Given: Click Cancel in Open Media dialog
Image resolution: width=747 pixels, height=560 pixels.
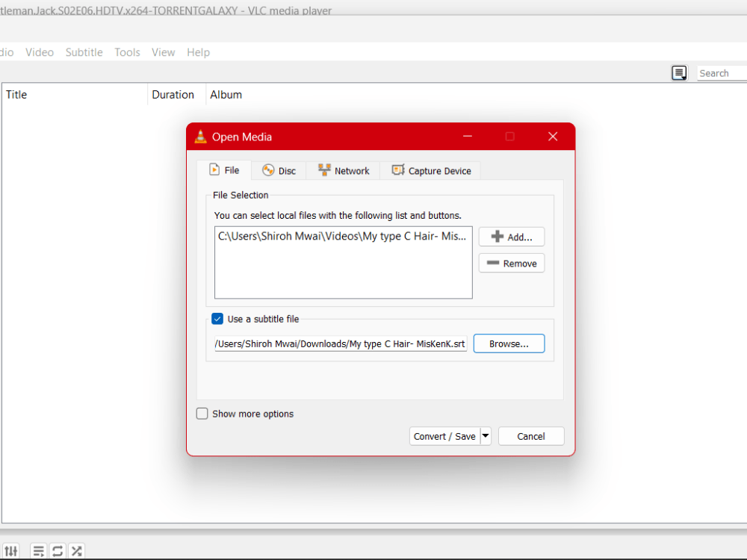Looking at the screenshot, I should [x=531, y=436].
